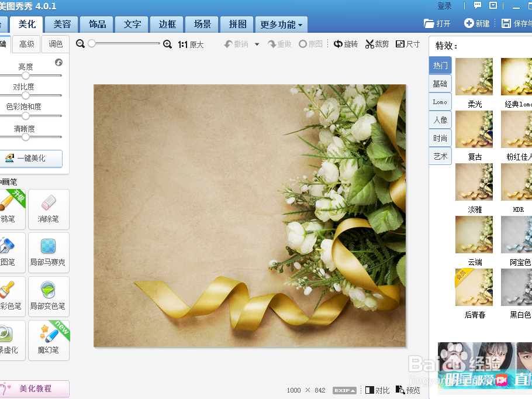Click the 一键美化 one-click beautify button
This screenshot has width=532, height=399.
point(32,159)
